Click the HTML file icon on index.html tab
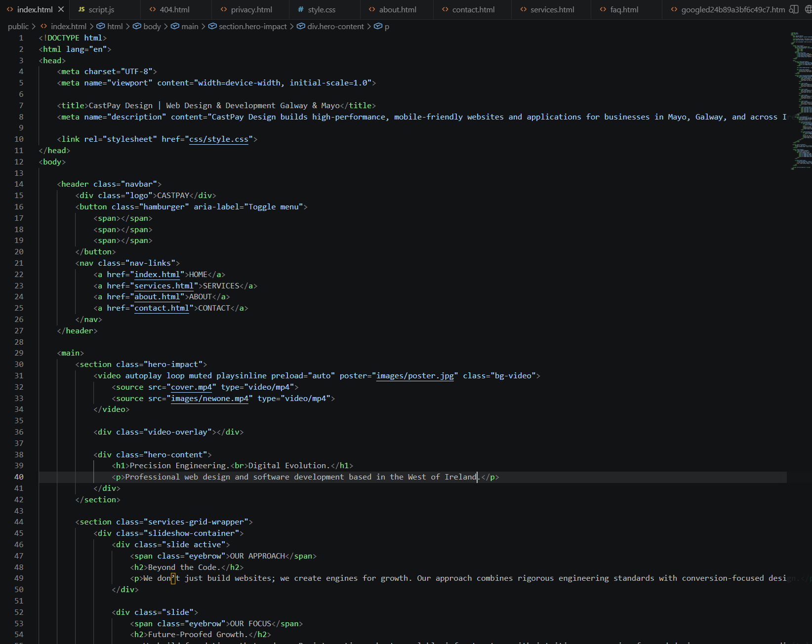 click(x=10, y=9)
